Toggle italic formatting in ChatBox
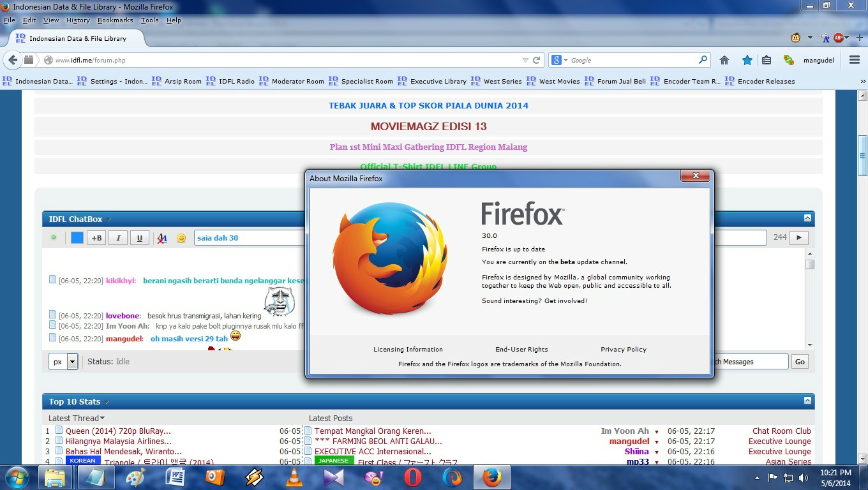 pos(117,238)
